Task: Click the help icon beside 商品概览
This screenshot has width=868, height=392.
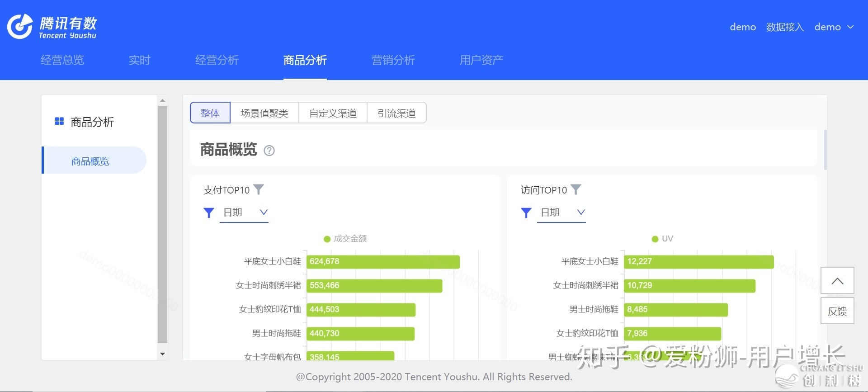Action: [x=269, y=151]
